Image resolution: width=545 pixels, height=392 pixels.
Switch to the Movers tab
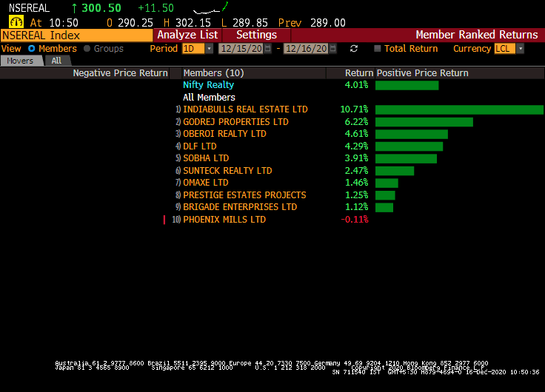[x=20, y=61]
